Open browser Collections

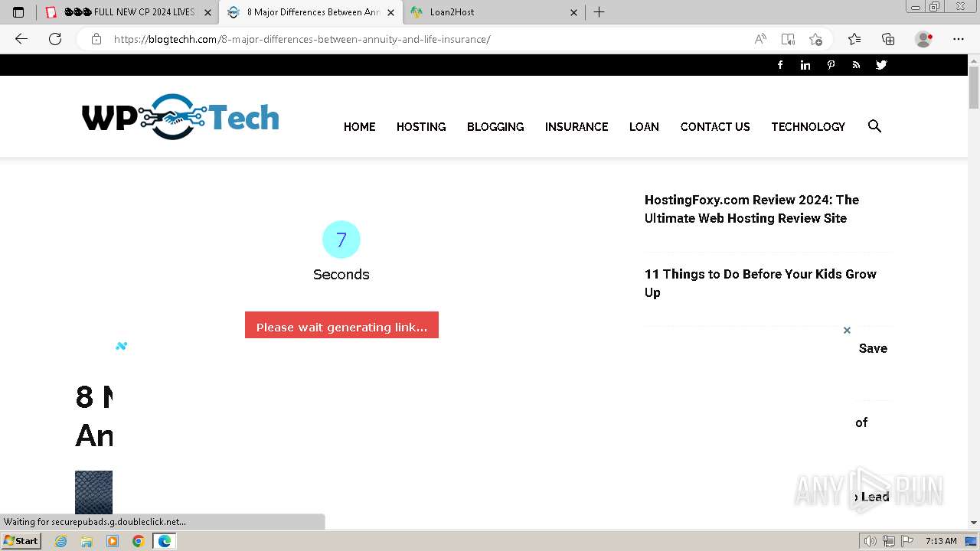[888, 39]
